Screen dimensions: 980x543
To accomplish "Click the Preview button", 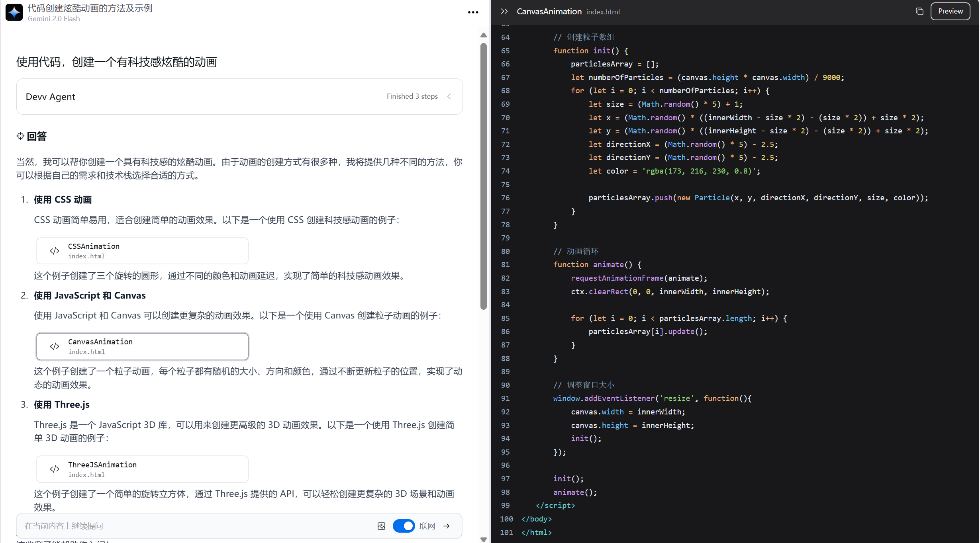I will tap(950, 12).
